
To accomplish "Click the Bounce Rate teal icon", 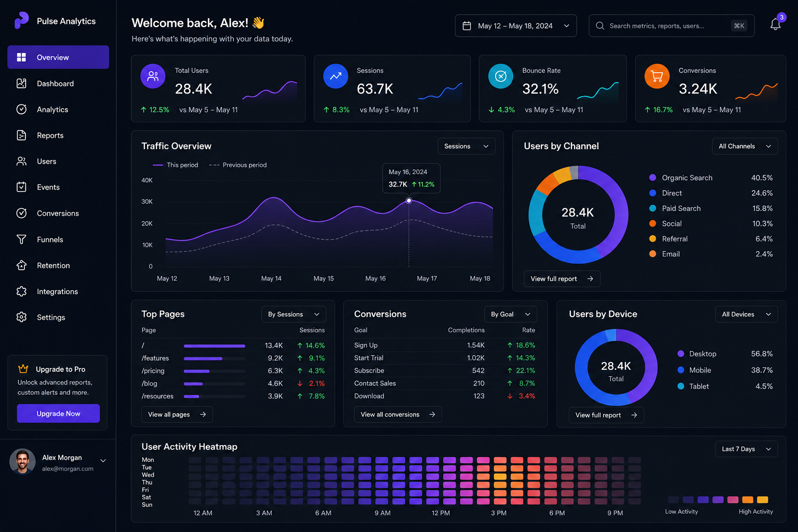I will (x=501, y=76).
